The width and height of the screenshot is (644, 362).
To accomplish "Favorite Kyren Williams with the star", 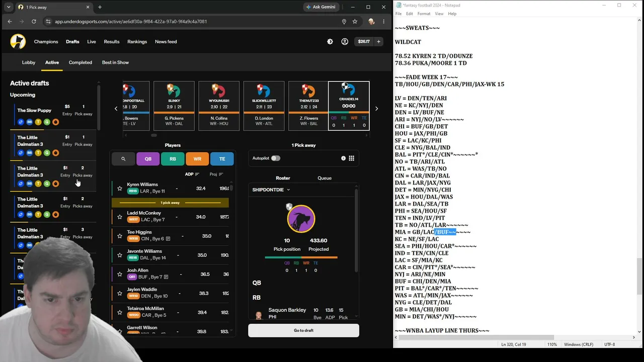I will pos(120,189).
